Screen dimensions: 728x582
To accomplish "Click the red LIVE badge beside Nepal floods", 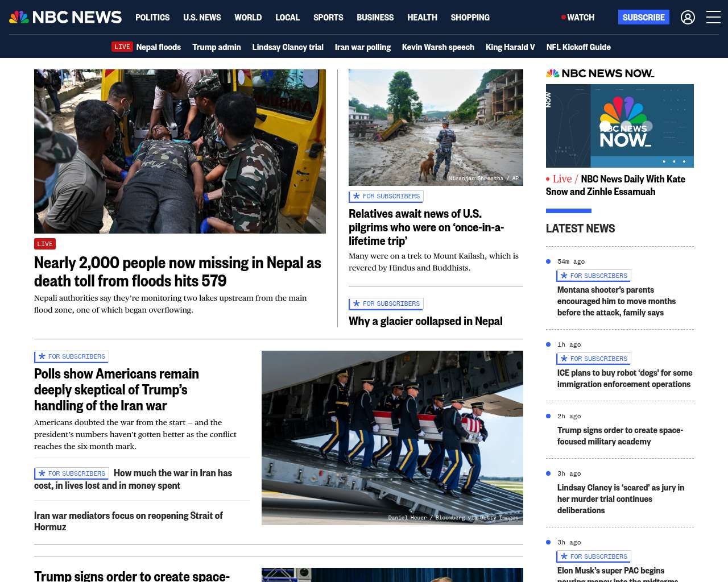I will click(122, 47).
